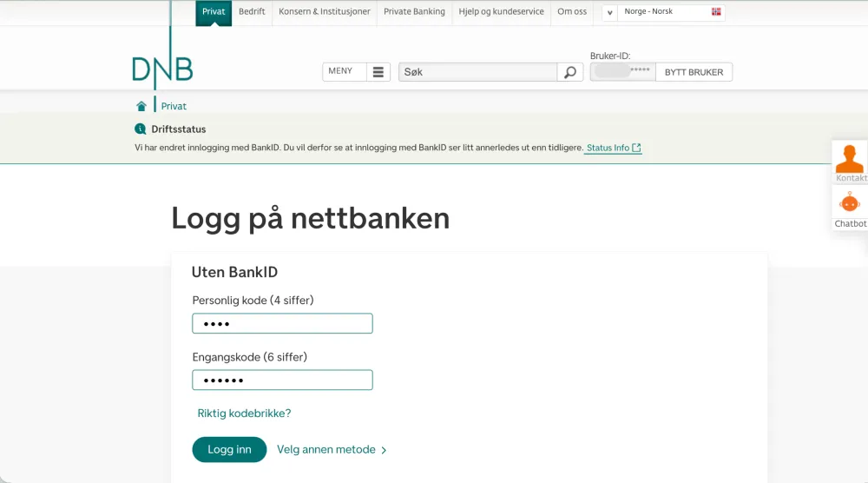Open the Status Info link
The width and height of the screenshot is (868, 483).
point(613,149)
